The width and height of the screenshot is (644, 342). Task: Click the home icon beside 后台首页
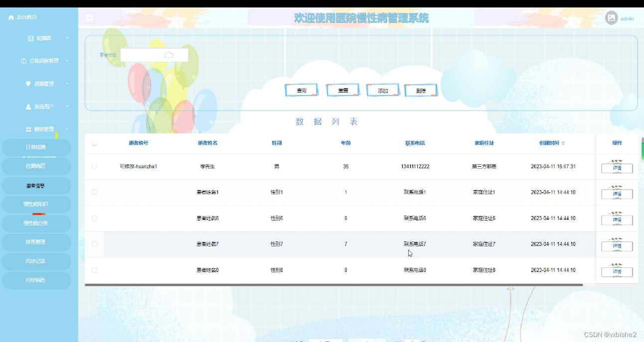click(11, 16)
